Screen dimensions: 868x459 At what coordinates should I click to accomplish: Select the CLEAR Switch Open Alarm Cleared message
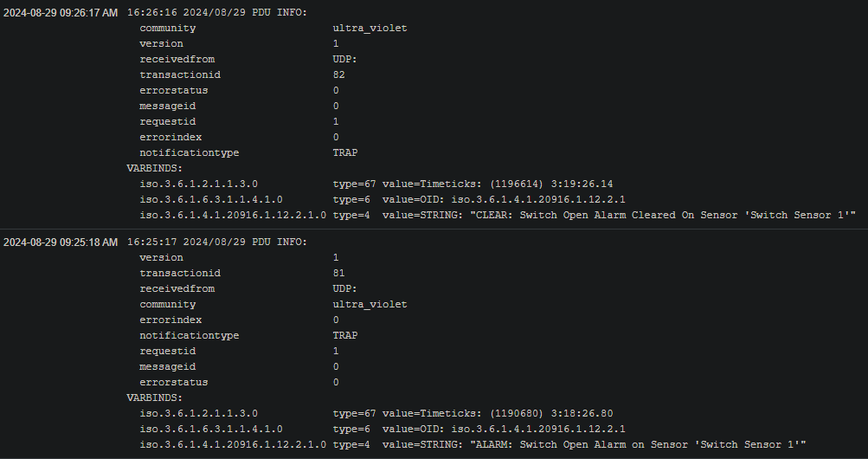coord(662,215)
